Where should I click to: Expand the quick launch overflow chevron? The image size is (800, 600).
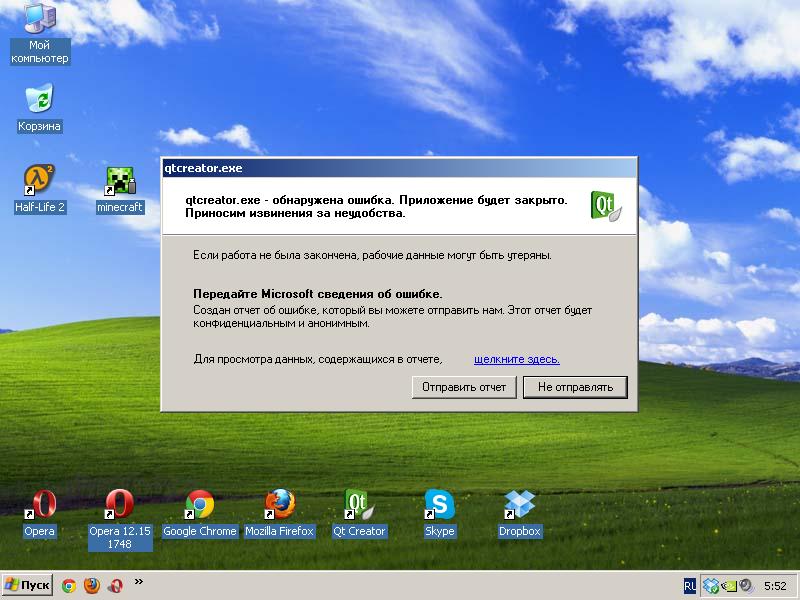pos(138,581)
